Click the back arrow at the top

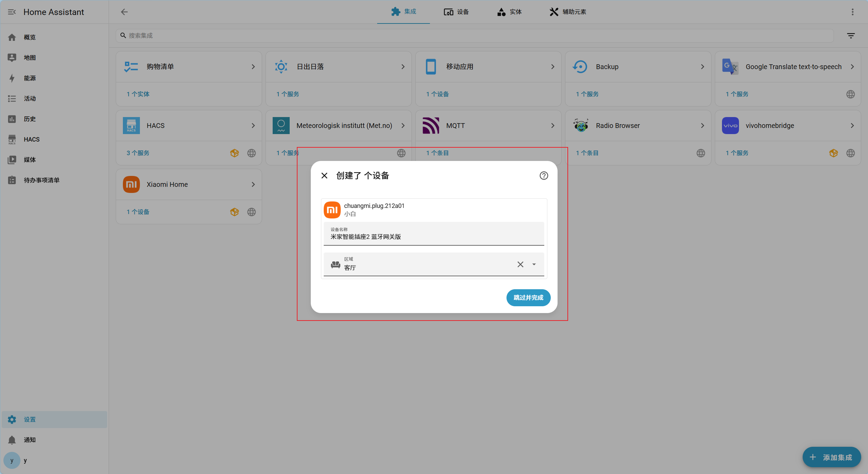pos(124,12)
